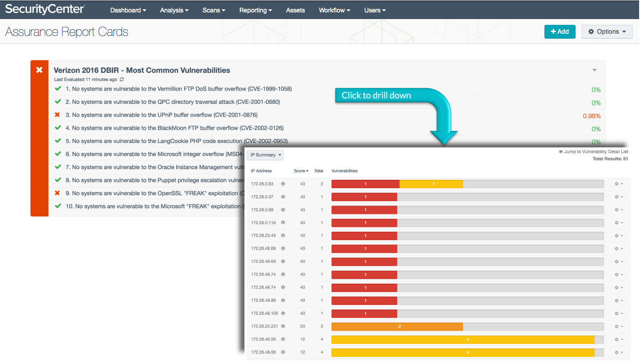Open the gear menu for row 172.26.22.221
Image resolution: width=640 pixels, height=364 pixels.
click(x=619, y=326)
